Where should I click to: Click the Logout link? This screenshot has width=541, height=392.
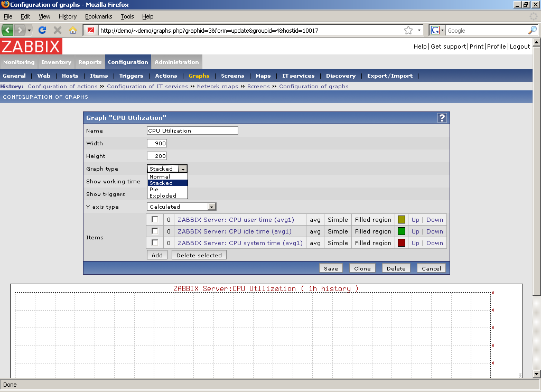click(x=520, y=46)
